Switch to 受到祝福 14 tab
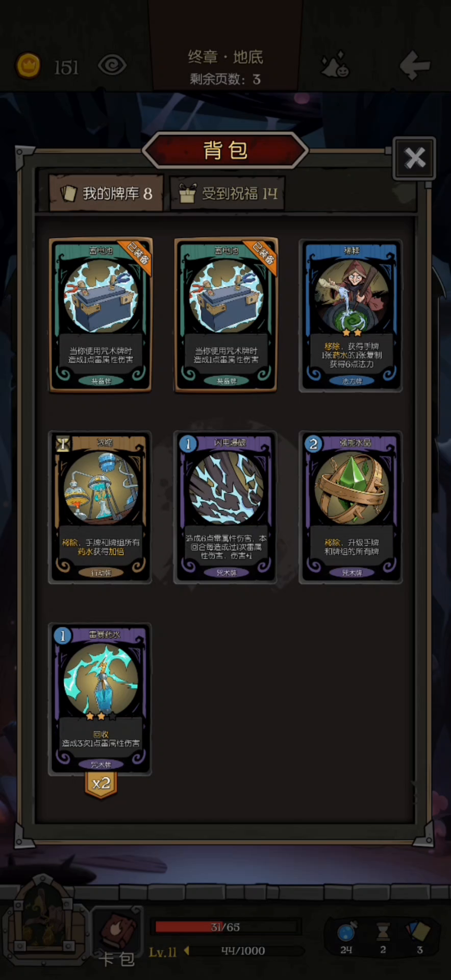451x980 pixels. [228, 193]
